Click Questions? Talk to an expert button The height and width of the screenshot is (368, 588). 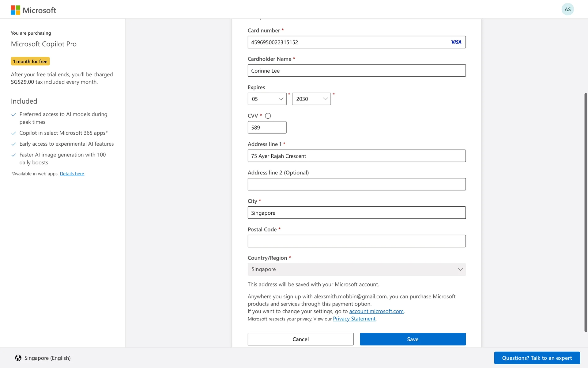pos(537,358)
